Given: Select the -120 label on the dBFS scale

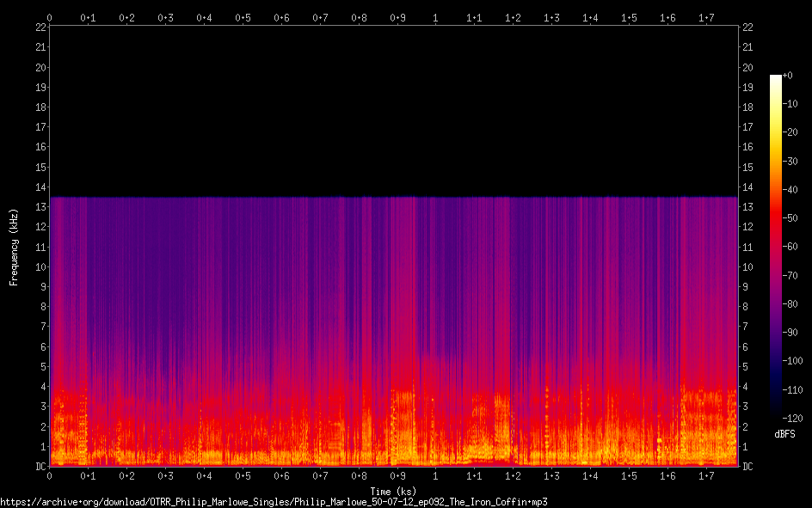Looking at the screenshot, I should point(791,419).
